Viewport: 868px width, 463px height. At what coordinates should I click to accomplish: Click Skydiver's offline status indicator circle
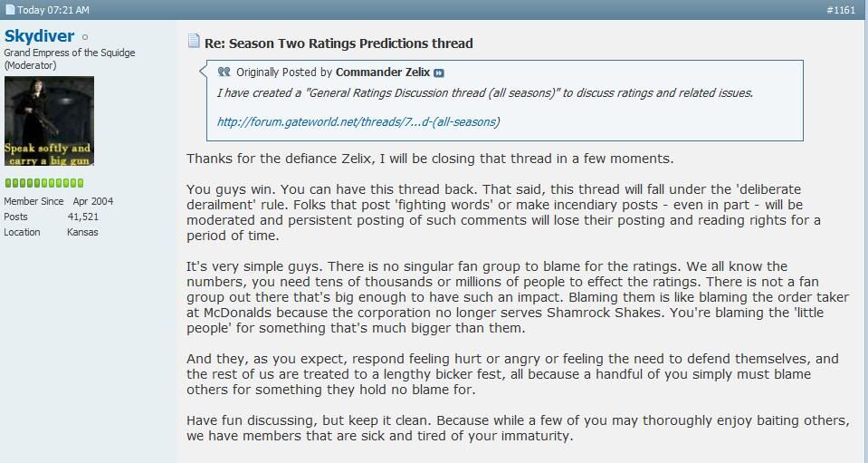pos(85,38)
